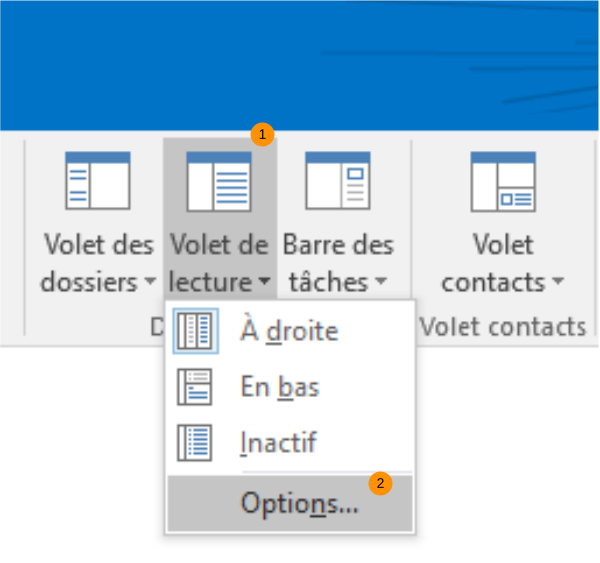Click the Volet des dossiers pane icon
Screen dimensions: 600x563
tap(98, 182)
